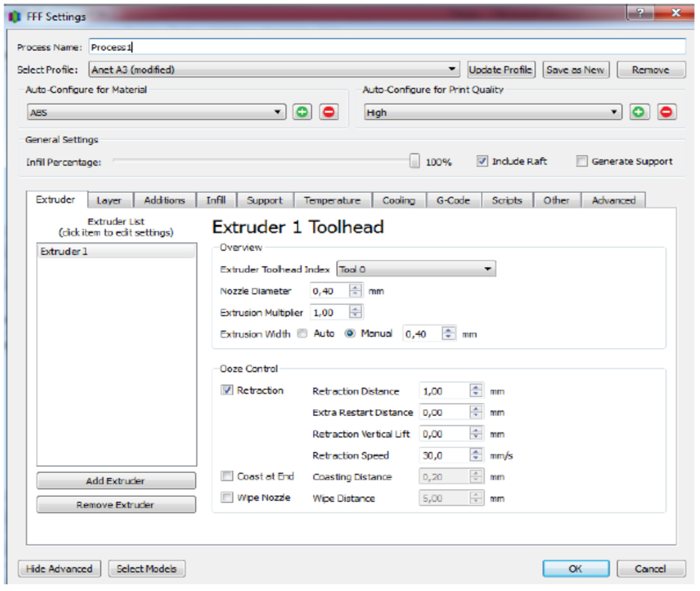This screenshot has height=591, width=700.
Task: Increase Retraction Distance with up arrow
Action: coord(476,388)
